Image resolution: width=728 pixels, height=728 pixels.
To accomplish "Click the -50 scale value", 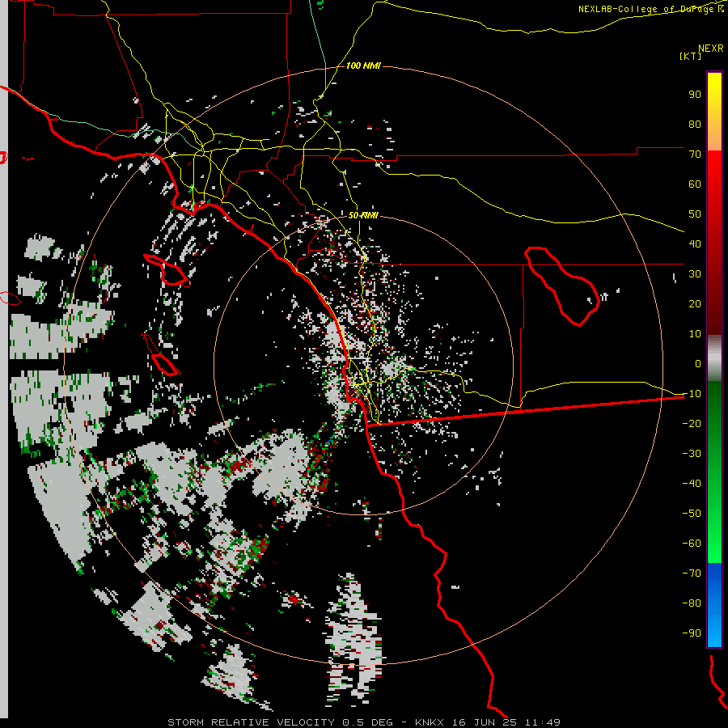I will pos(692,514).
